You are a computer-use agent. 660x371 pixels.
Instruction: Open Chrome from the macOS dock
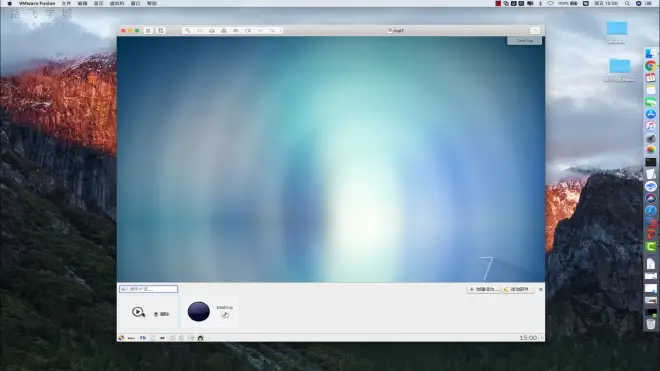click(650, 66)
